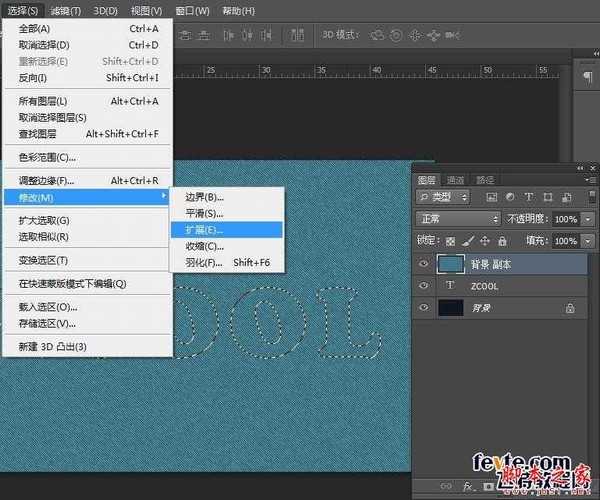Click the 填充 fill value field
This screenshot has height=500, width=600.
click(x=565, y=241)
